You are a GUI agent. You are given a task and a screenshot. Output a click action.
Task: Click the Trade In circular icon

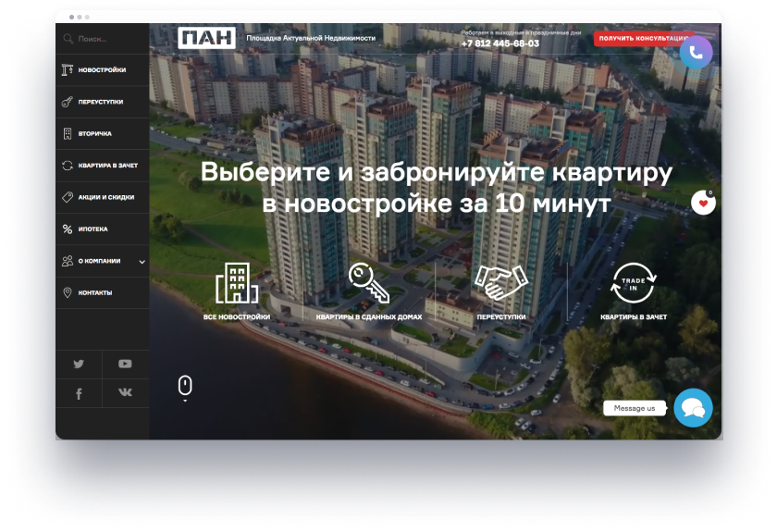click(x=634, y=283)
